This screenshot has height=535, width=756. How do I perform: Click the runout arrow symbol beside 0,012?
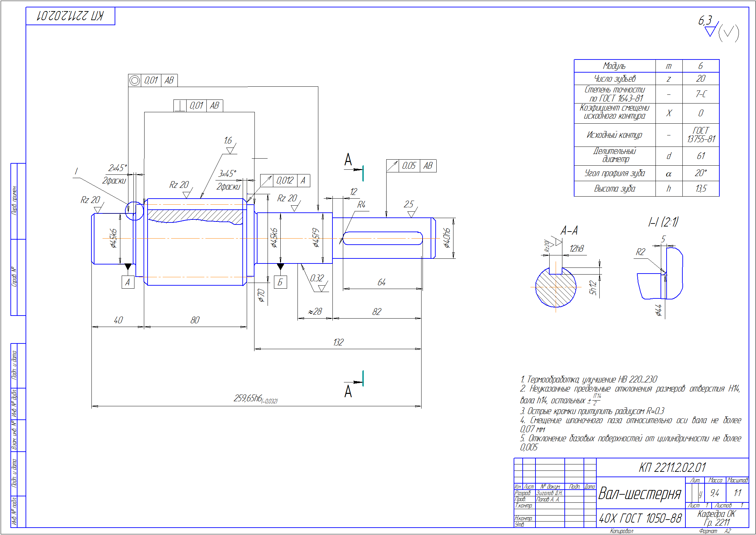pyautogui.click(x=267, y=181)
